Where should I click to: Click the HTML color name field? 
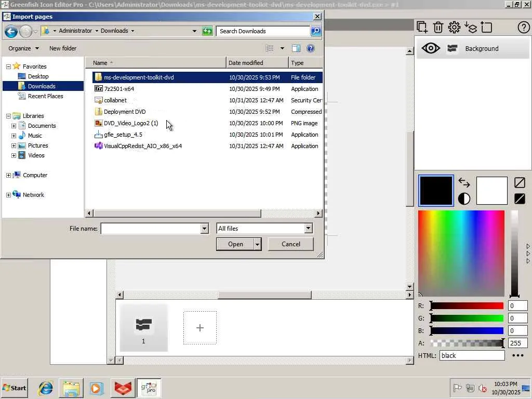[472, 355]
